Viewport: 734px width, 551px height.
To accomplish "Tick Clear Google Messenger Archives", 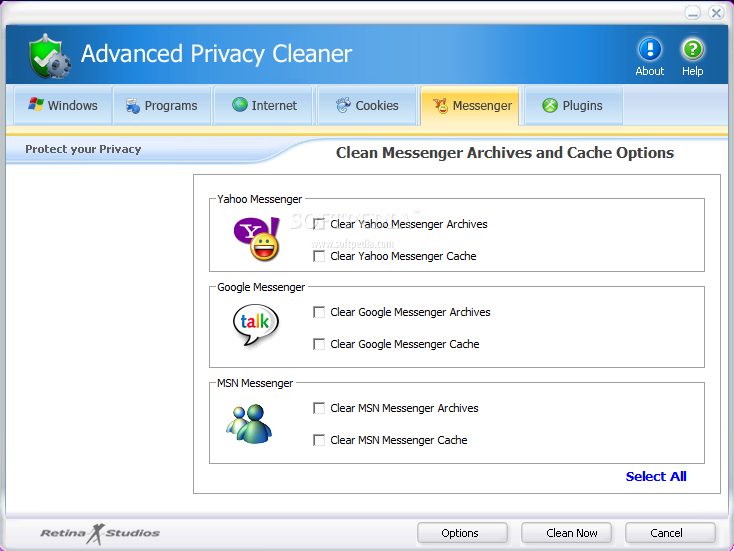I will [x=319, y=312].
